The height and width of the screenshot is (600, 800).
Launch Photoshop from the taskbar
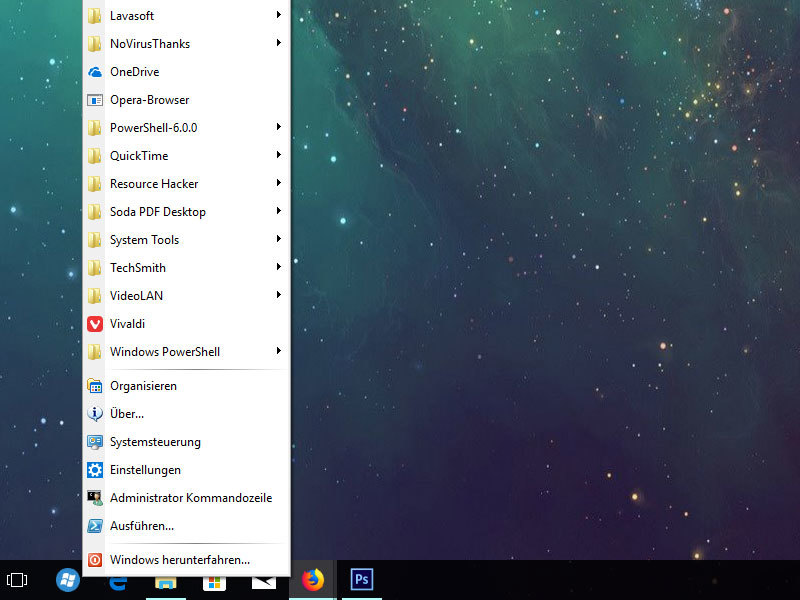coord(361,579)
